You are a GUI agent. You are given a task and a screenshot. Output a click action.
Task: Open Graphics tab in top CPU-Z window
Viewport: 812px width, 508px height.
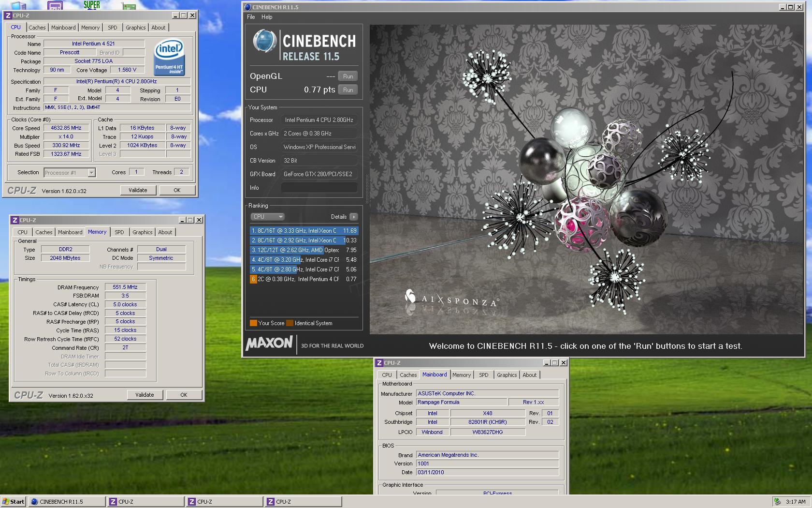coord(136,28)
